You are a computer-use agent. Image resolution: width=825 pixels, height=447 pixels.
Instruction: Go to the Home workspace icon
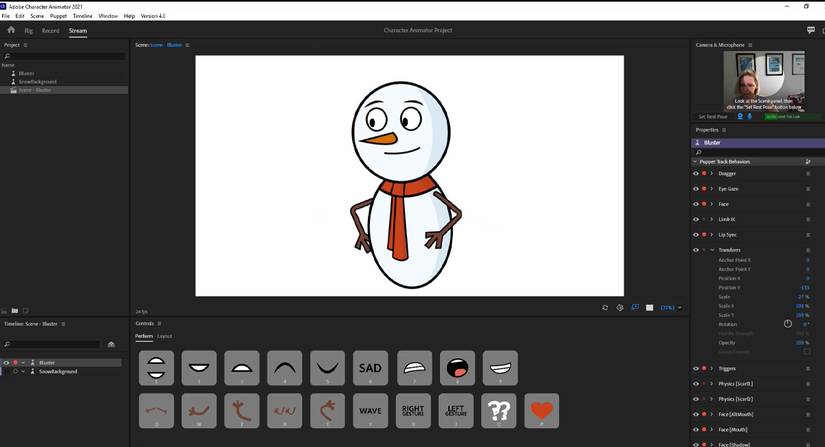coord(11,30)
